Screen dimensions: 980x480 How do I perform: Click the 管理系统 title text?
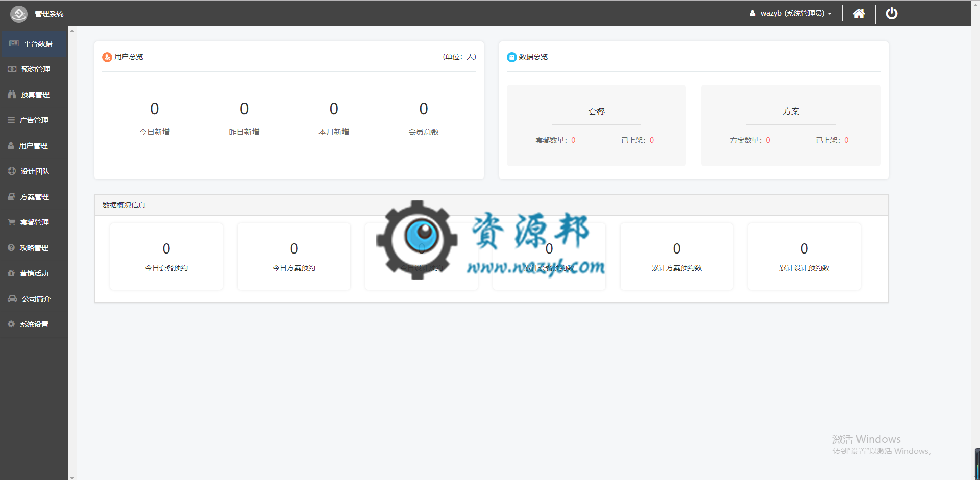click(x=49, y=14)
